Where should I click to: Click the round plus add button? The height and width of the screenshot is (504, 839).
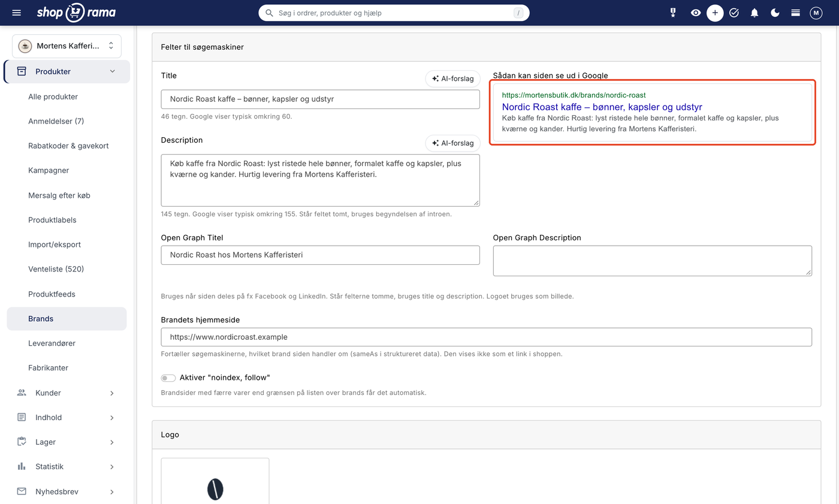(715, 13)
